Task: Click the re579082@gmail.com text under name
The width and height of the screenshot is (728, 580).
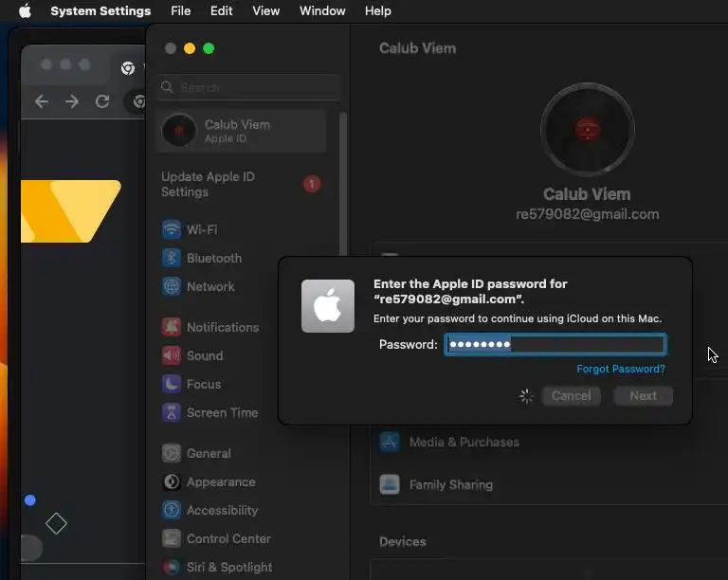Action: pyautogui.click(x=588, y=214)
